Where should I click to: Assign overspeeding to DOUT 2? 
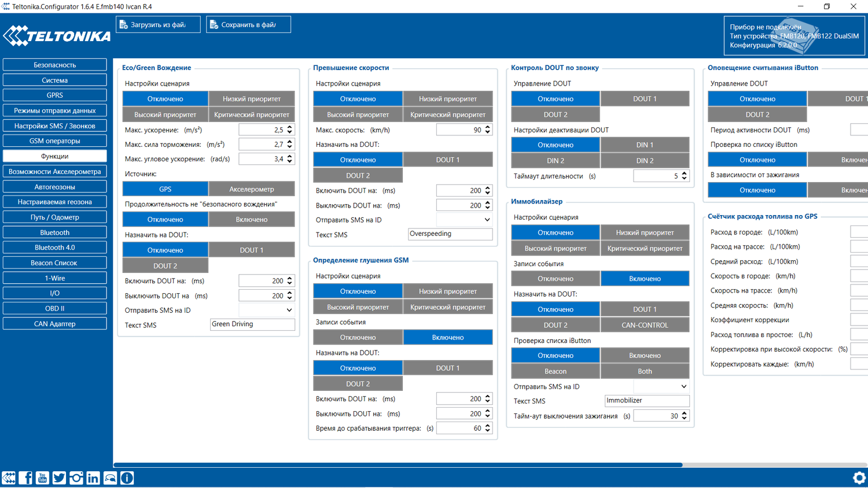(358, 175)
